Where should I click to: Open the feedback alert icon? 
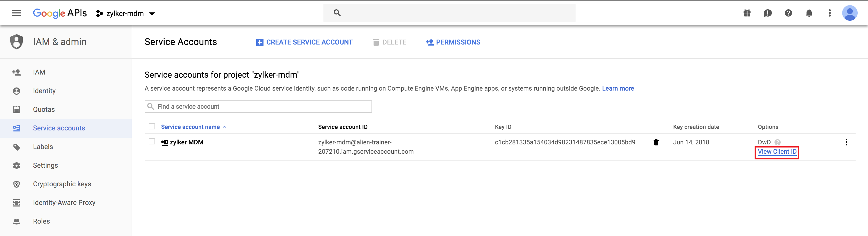point(768,13)
